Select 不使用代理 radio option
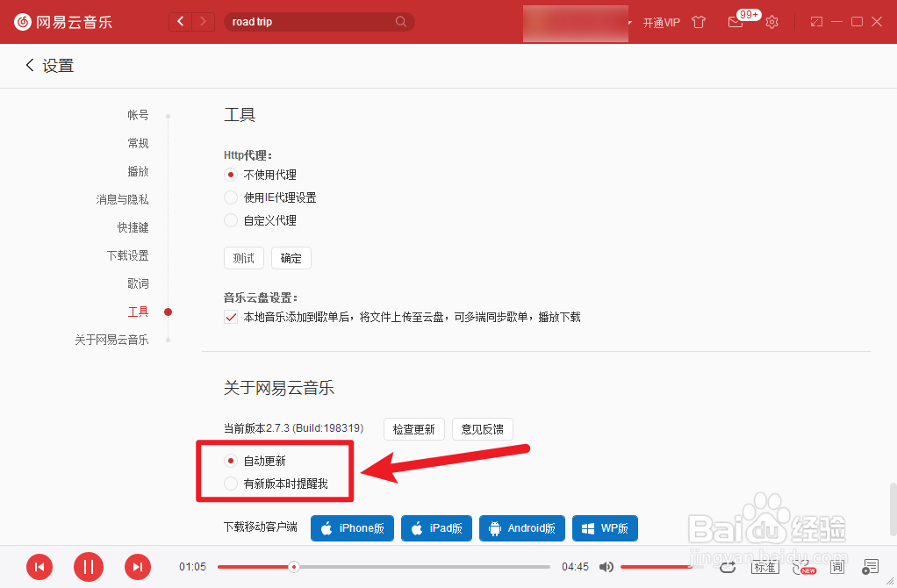Image resolution: width=897 pixels, height=588 pixels. coord(231,175)
